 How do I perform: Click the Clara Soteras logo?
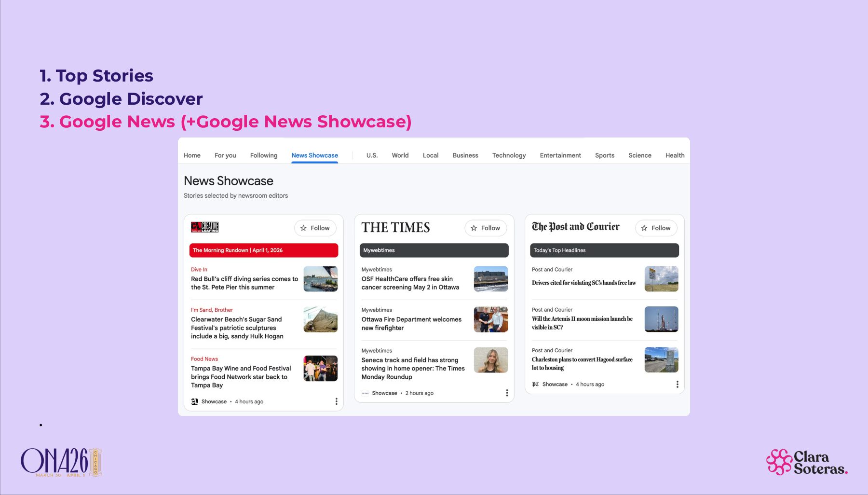(x=807, y=463)
